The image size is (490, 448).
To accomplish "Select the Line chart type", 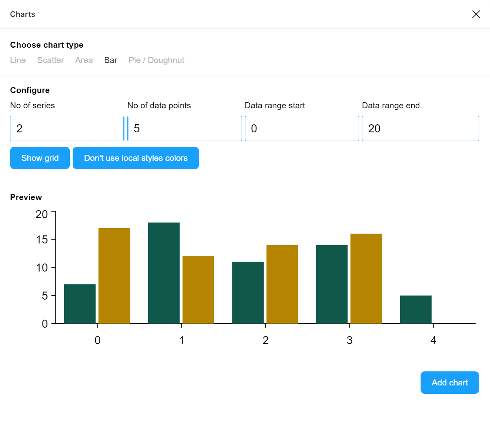I will point(18,60).
